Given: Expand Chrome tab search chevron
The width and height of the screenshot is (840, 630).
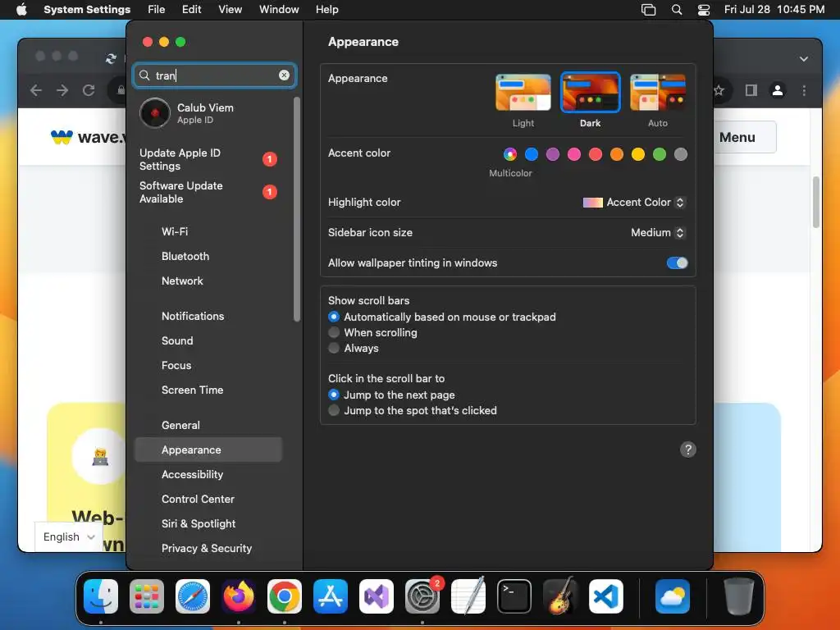Looking at the screenshot, I should pos(804,59).
